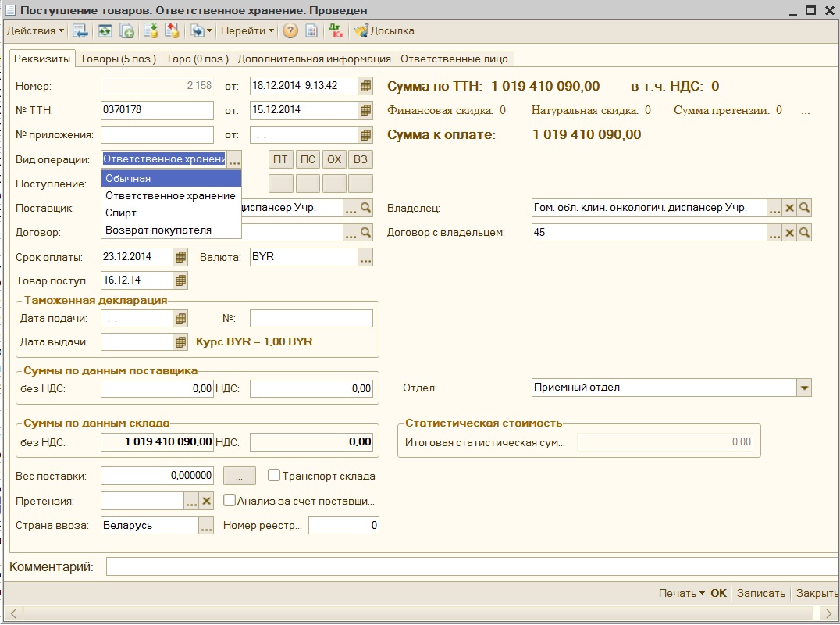Clear the Договор с владельцем field

click(789, 232)
